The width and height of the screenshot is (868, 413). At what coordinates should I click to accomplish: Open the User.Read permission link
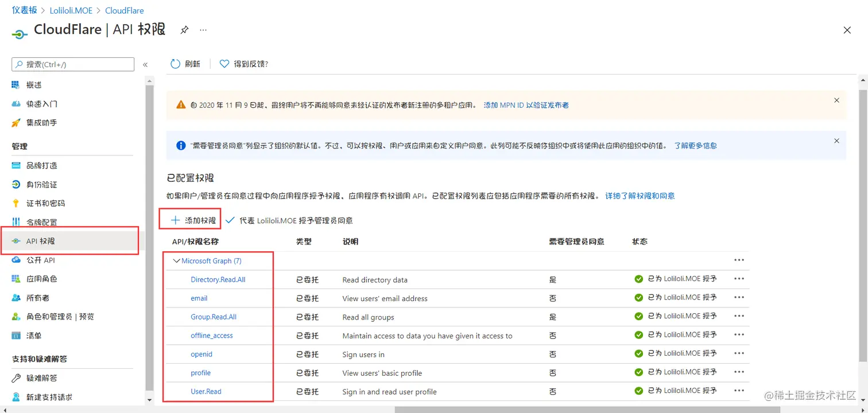206,392
